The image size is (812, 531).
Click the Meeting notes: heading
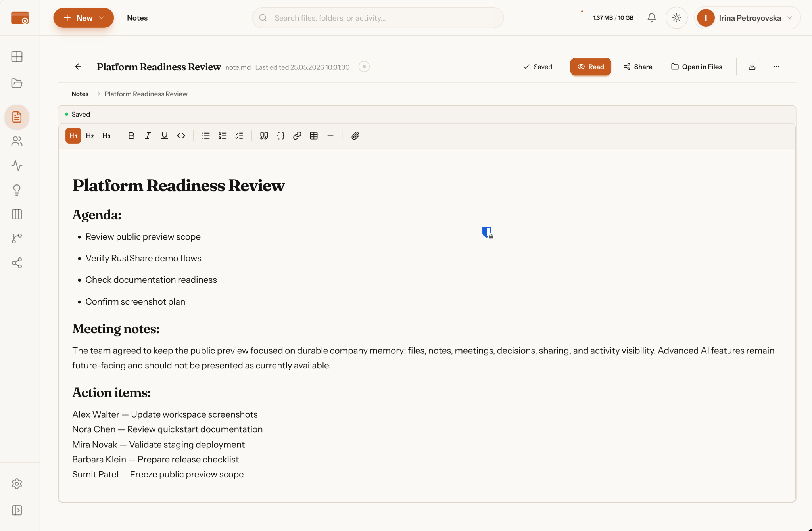pyautogui.click(x=116, y=329)
